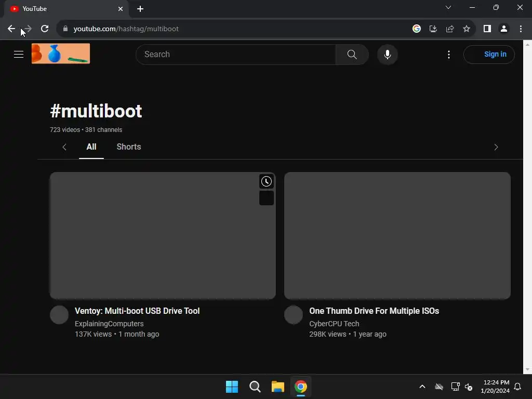Click the install app icon in address bar

pos(433,29)
